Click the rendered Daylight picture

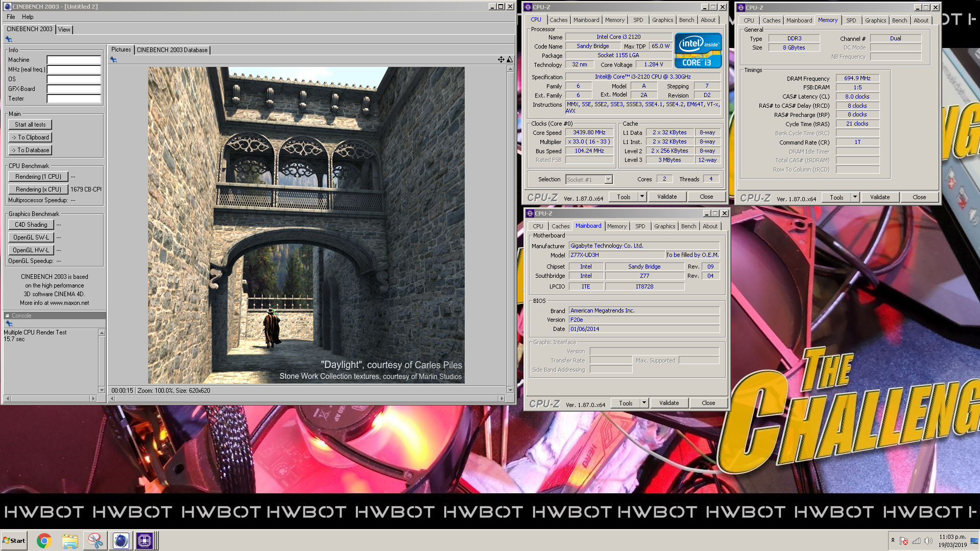306,225
